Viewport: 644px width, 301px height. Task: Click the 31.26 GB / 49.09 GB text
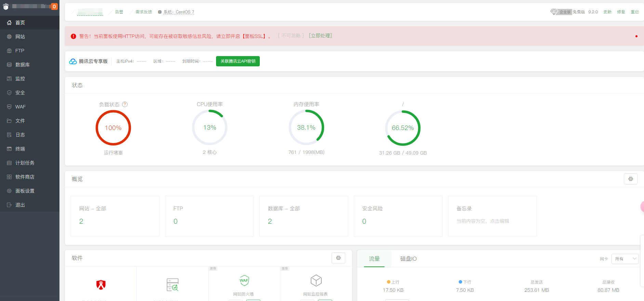click(403, 153)
